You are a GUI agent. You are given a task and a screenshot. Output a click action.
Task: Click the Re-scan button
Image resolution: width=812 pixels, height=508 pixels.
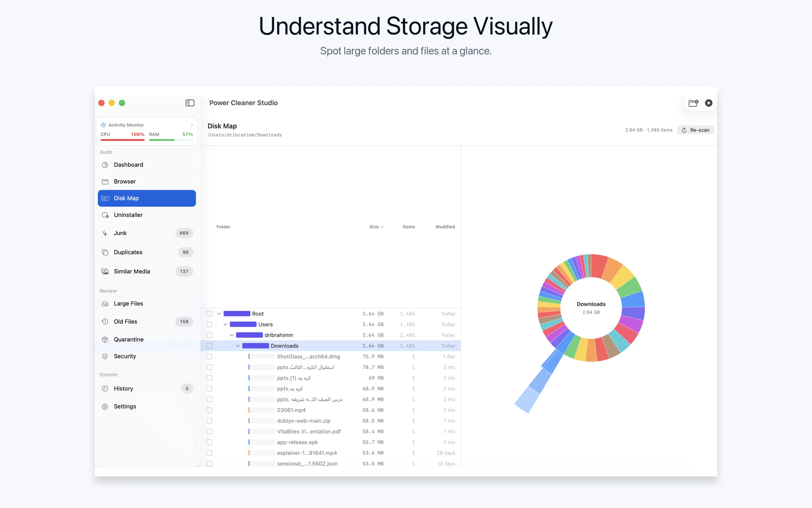tap(695, 130)
